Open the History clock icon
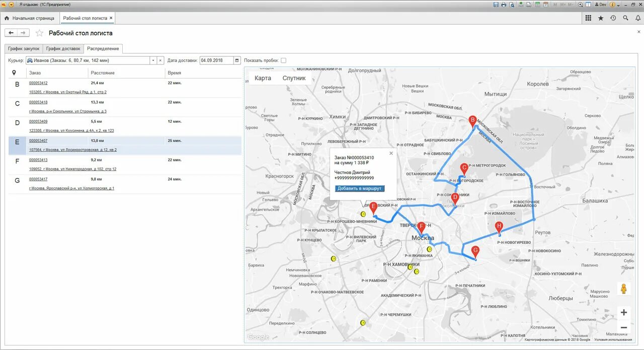 (613, 18)
